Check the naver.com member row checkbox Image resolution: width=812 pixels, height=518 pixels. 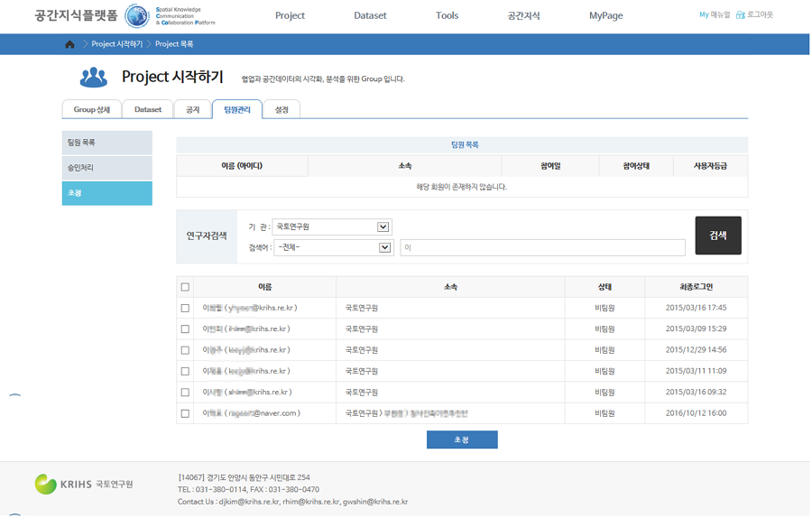(x=185, y=413)
